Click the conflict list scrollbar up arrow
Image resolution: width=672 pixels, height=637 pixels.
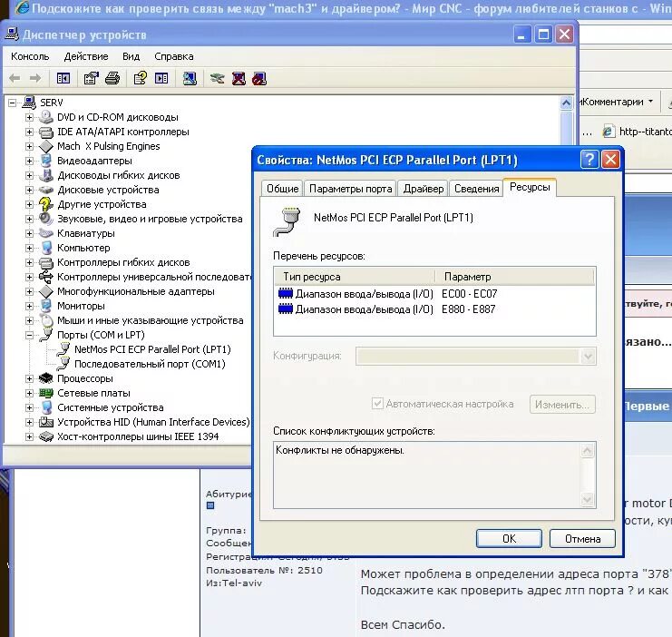click(x=587, y=450)
